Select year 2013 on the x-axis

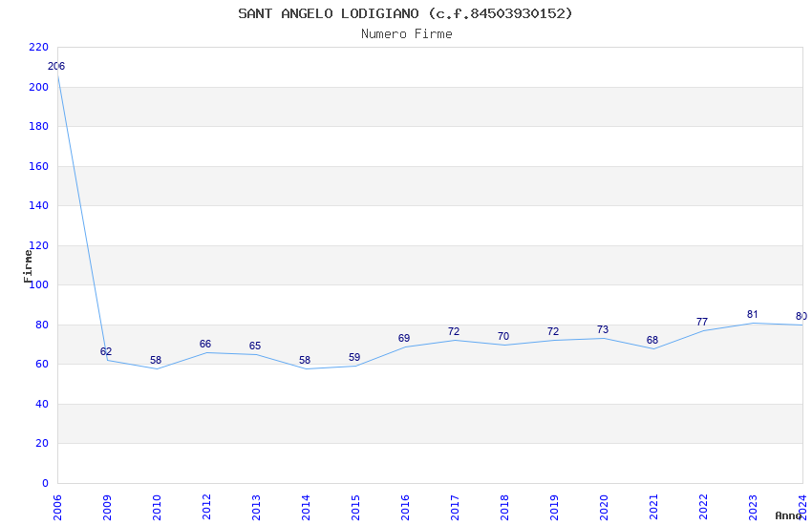coord(256,507)
